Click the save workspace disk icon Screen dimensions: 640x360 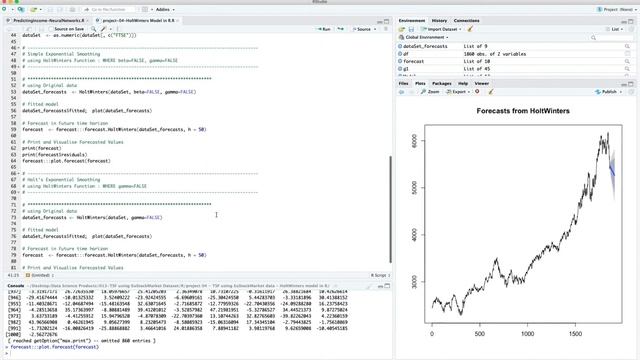411,29
